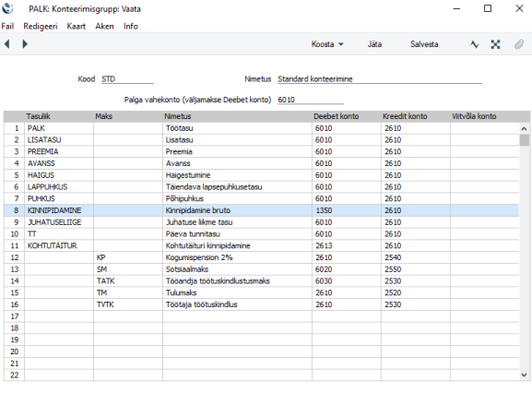Go to previous record arrow
The width and height of the screenshot is (532, 393).
point(6,43)
